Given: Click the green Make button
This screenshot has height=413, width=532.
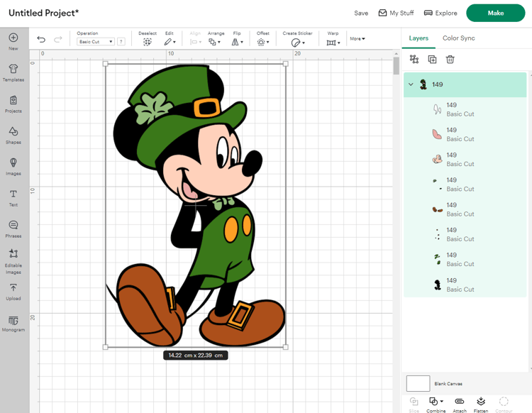Looking at the screenshot, I should pyautogui.click(x=495, y=13).
